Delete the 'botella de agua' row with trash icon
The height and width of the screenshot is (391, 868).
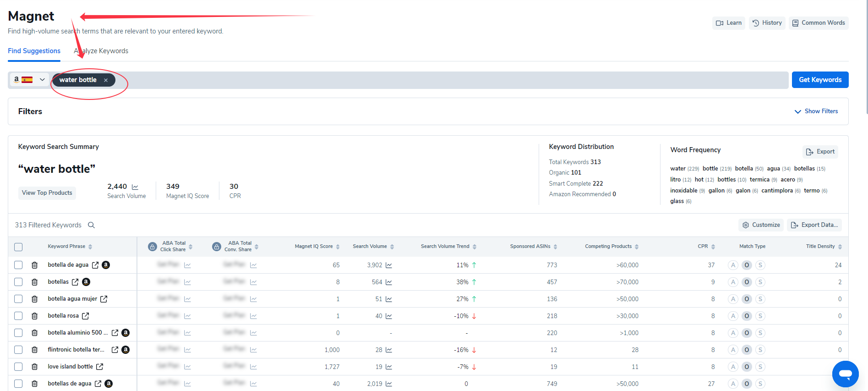[34, 265]
